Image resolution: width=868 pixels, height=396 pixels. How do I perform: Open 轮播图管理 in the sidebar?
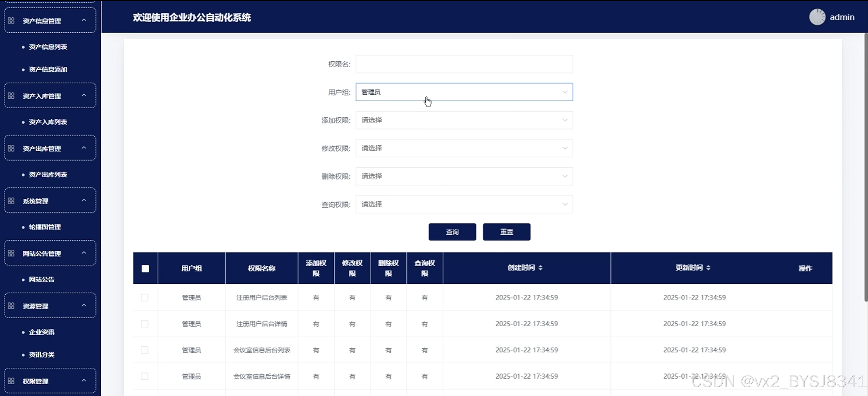tap(45, 227)
